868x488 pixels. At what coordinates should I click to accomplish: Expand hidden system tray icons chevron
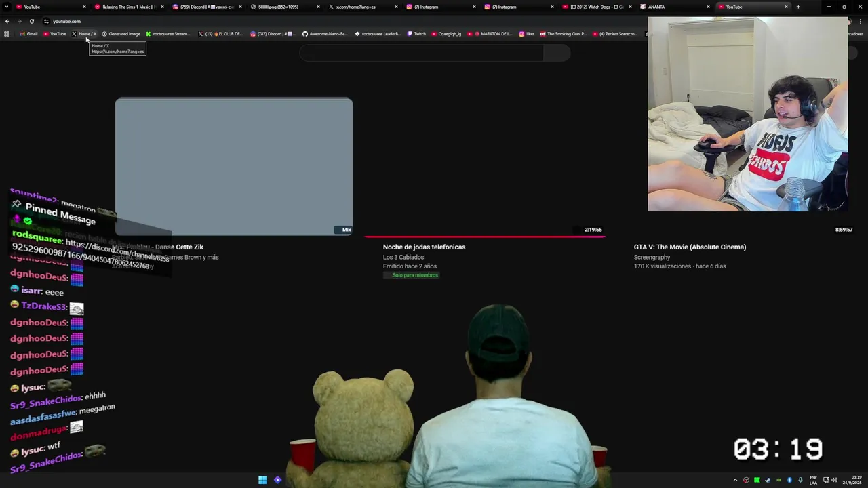(x=735, y=480)
